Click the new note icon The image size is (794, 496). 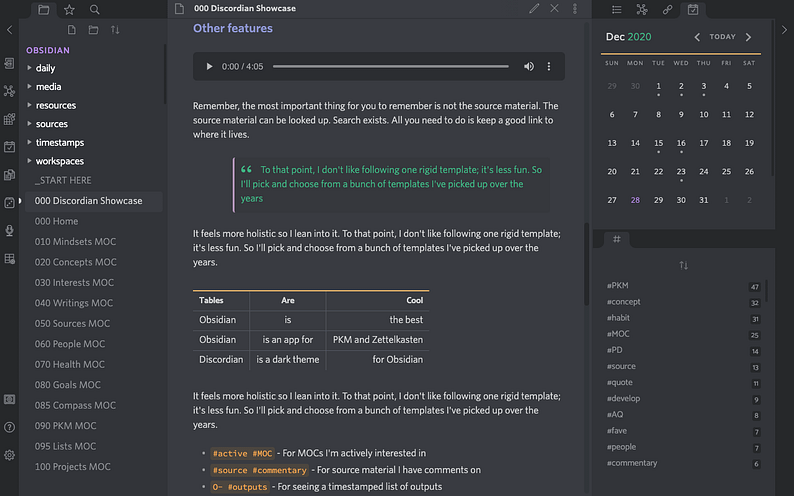67,30
